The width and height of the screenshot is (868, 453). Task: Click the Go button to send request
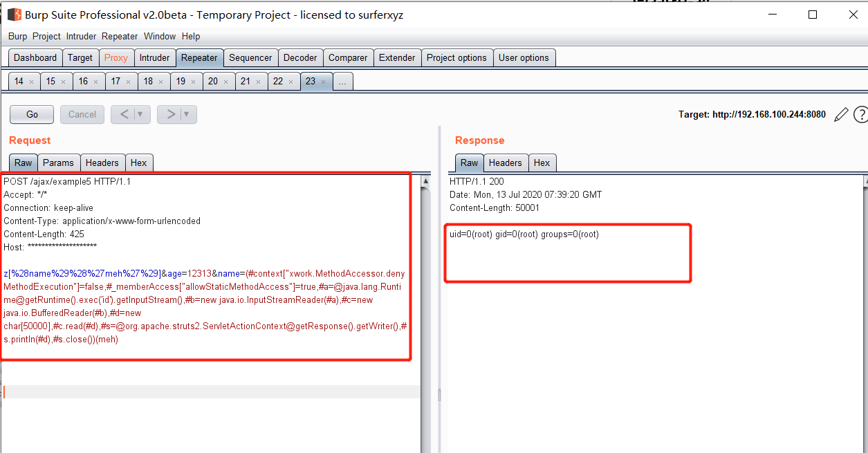pyautogui.click(x=32, y=114)
